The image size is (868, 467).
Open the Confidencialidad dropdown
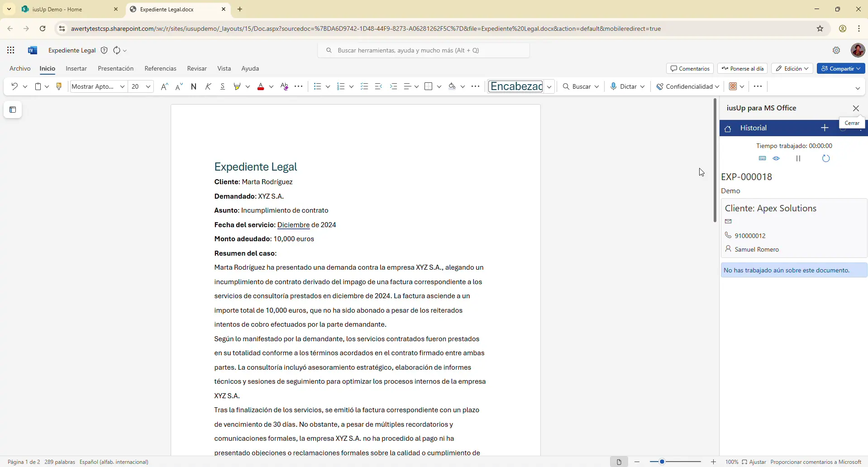pyautogui.click(x=688, y=86)
